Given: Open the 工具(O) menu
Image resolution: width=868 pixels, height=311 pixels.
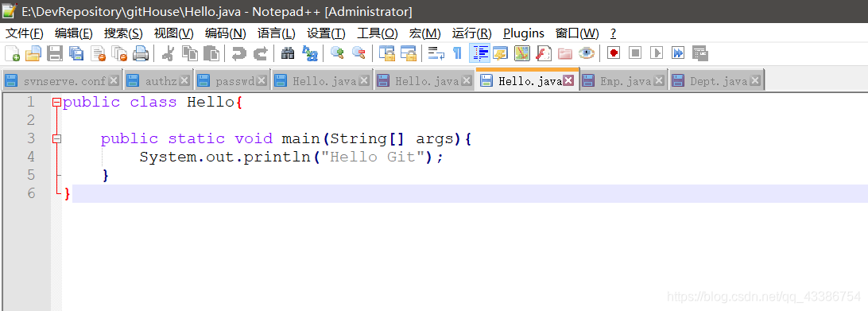Looking at the screenshot, I should 377,33.
